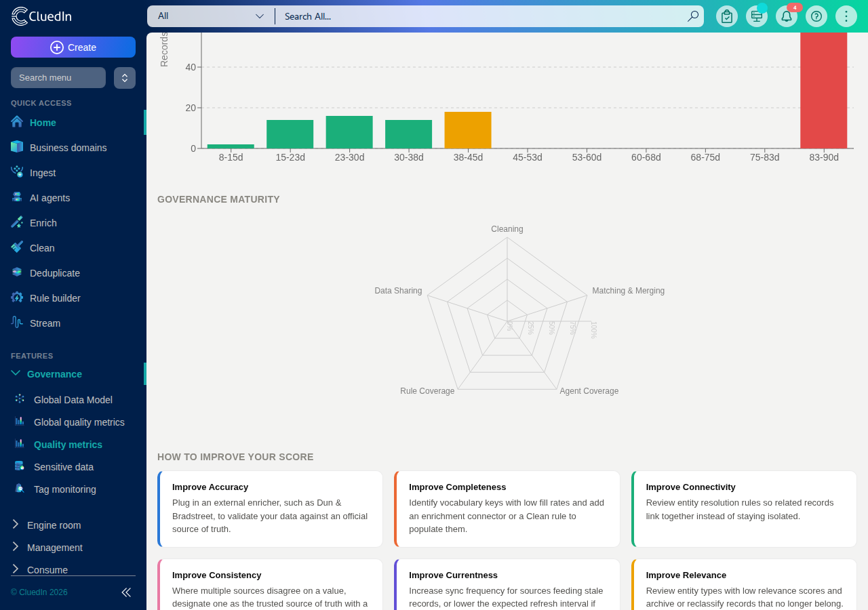868x610 pixels.
Task: Click the Clean brush icon
Action: (x=17, y=247)
